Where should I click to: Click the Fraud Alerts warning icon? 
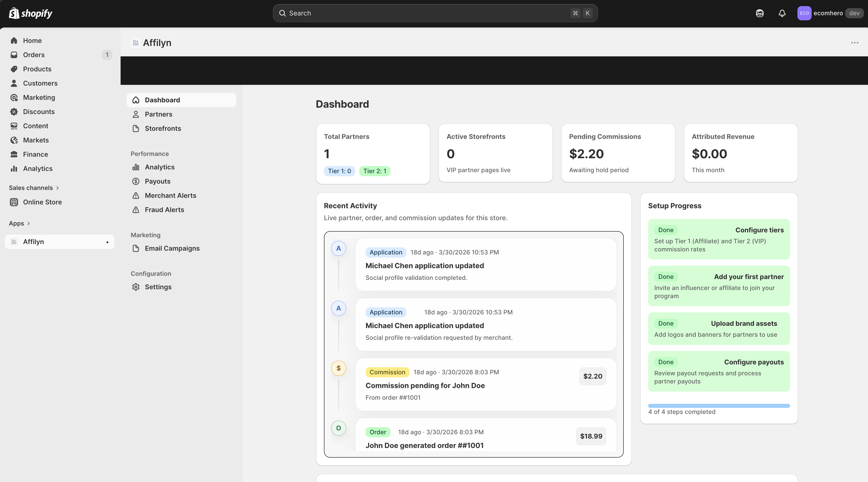click(136, 210)
